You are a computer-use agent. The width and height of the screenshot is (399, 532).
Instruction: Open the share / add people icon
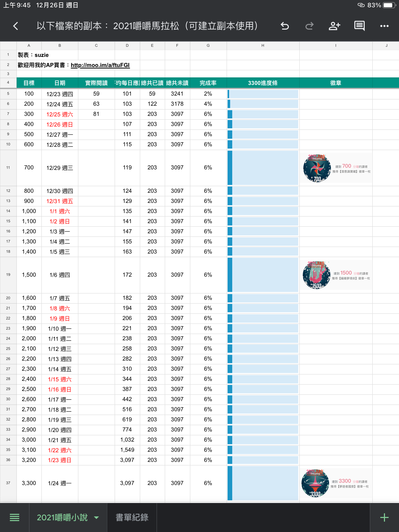pos(334,26)
